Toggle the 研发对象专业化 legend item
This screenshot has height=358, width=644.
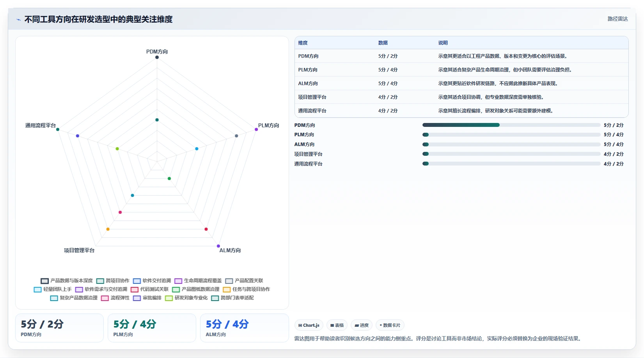click(x=186, y=298)
